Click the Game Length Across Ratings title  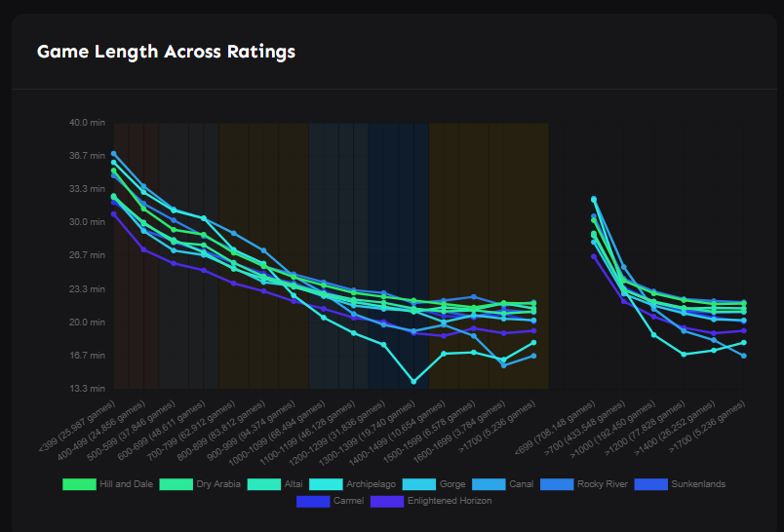[x=166, y=51]
